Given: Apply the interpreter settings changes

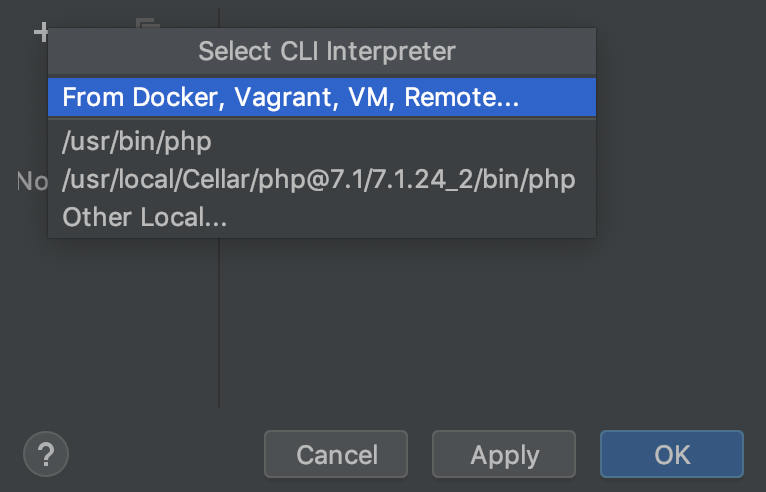Looking at the screenshot, I should click(x=504, y=455).
